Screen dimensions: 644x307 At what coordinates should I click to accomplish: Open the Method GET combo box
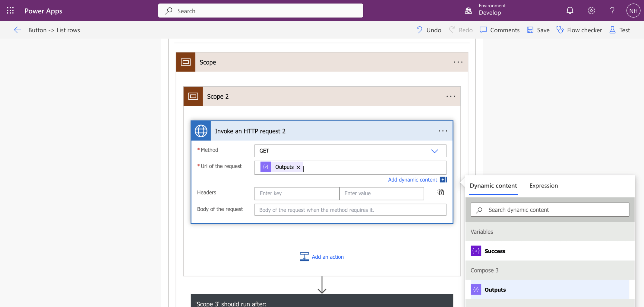pos(350,151)
